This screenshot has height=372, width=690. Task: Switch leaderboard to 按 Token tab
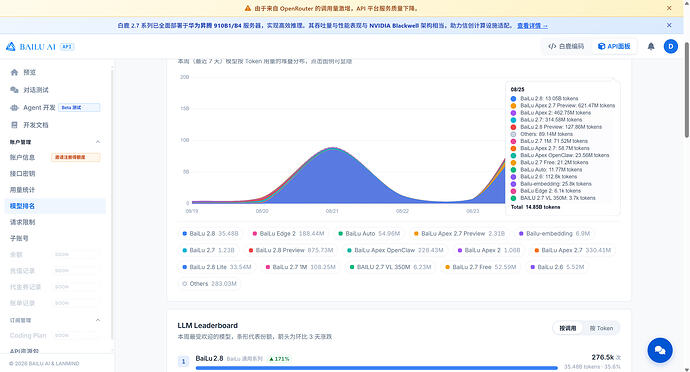[x=601, y=328]
